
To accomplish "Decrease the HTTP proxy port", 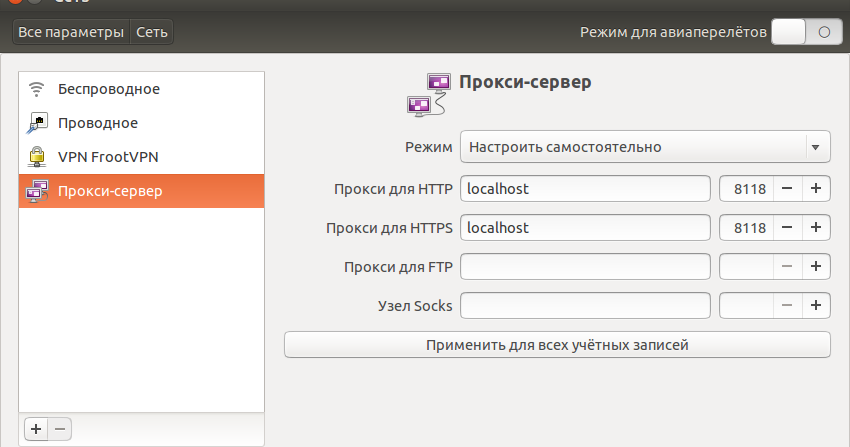I will (787, 189).
